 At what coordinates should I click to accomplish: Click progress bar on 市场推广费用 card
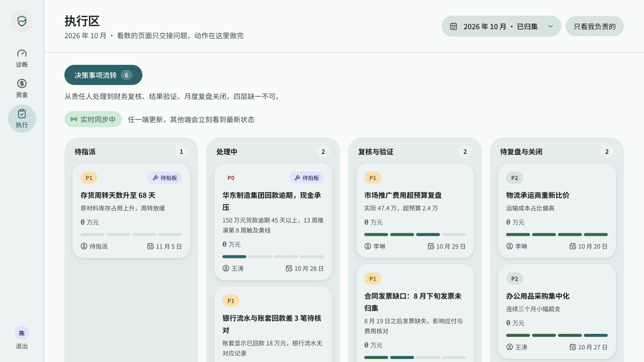click(x=415, y=234)
